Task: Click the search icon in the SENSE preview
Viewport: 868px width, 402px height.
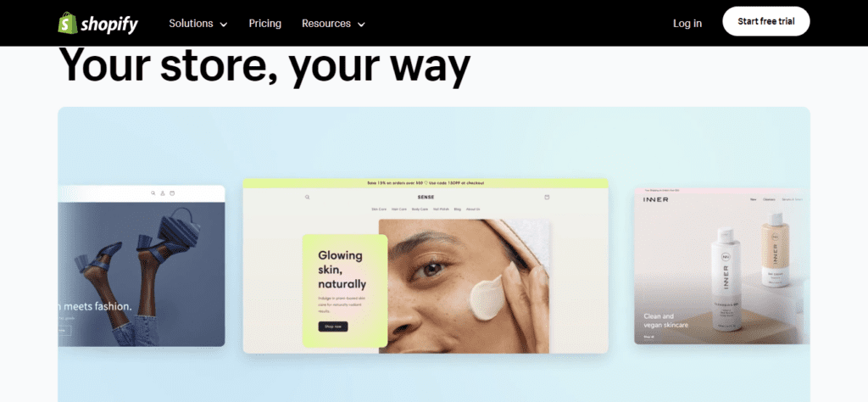Action: (x=307, y=197)
